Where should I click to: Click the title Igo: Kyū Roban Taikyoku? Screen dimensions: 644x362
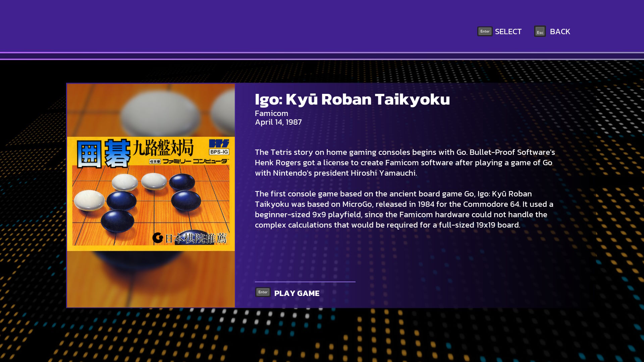352,99
